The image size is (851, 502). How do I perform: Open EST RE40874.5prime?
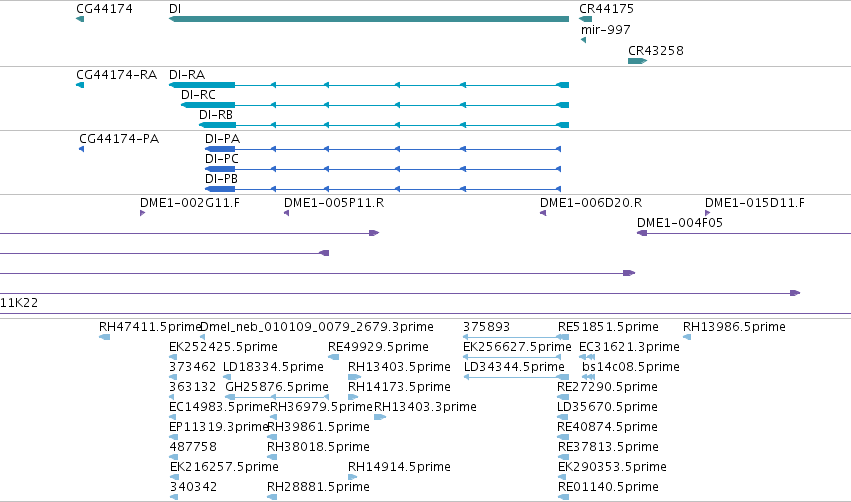point(607,428)
